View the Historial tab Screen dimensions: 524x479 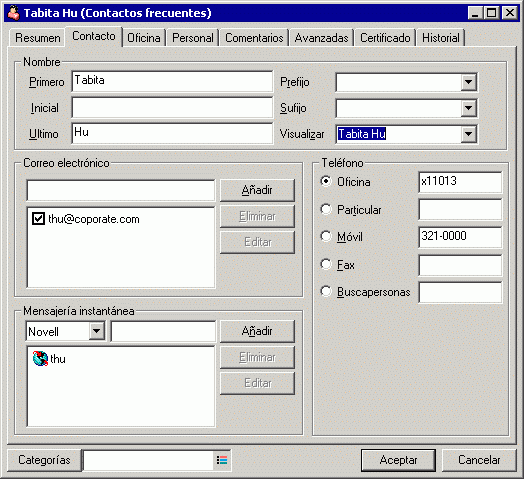click(x=441, y=38)
